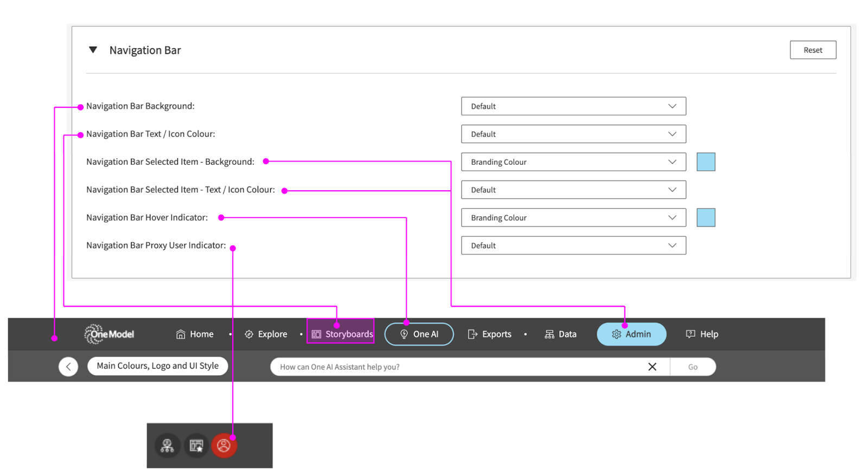Clear the One AI Assistant query
Screen dimensions: 868x476
click(x=652, y=367)
